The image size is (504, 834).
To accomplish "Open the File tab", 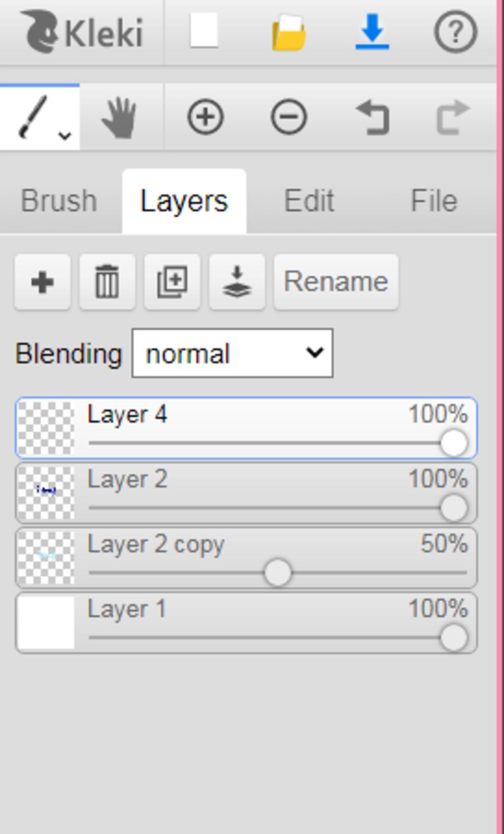I will tap(434, 201).
